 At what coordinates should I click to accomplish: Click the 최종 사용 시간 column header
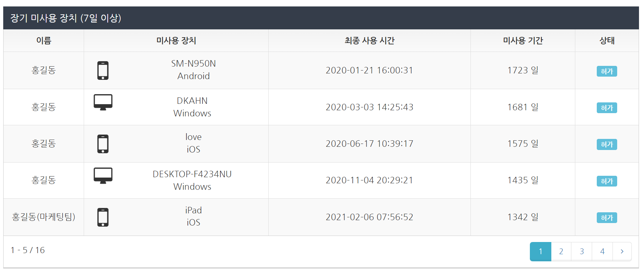tap(369, 41)
